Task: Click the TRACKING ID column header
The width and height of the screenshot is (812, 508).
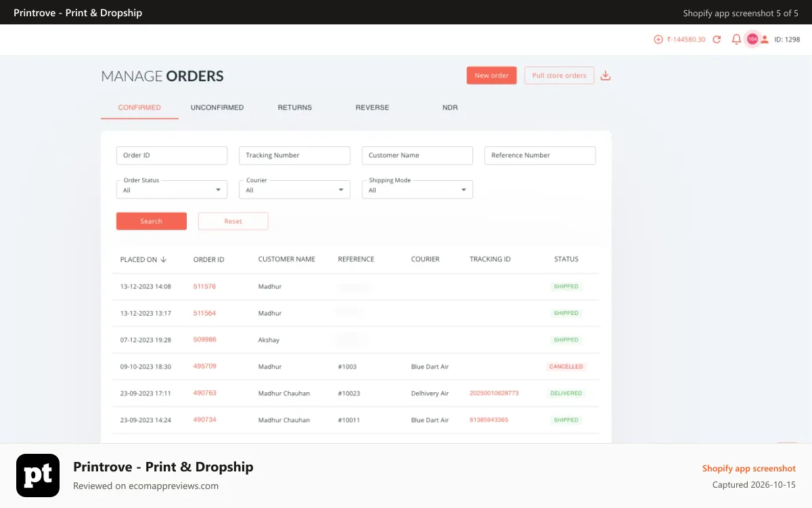Action: [x=490, y=259]
